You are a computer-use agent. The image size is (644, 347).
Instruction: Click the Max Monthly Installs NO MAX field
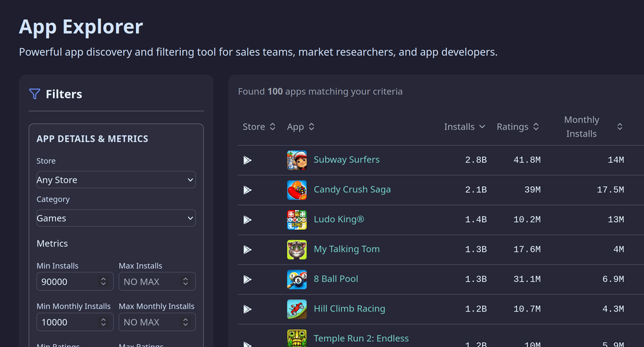click(157, 323)
